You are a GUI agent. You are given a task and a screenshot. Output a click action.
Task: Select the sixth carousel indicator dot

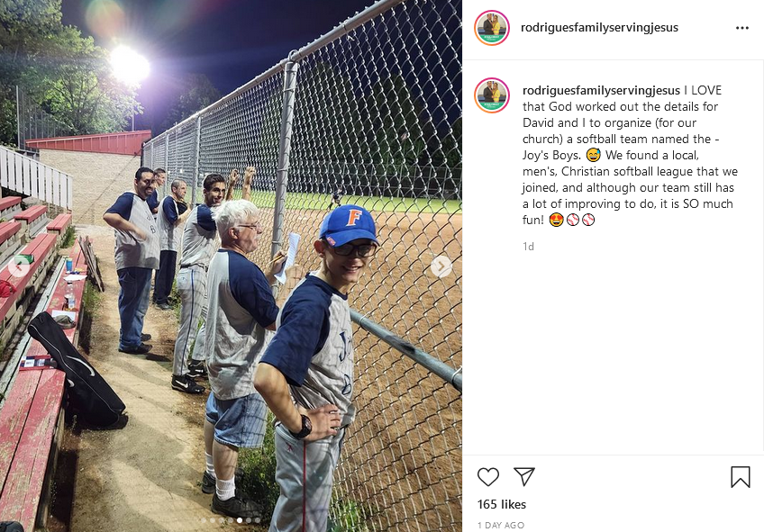click(249, 520)
